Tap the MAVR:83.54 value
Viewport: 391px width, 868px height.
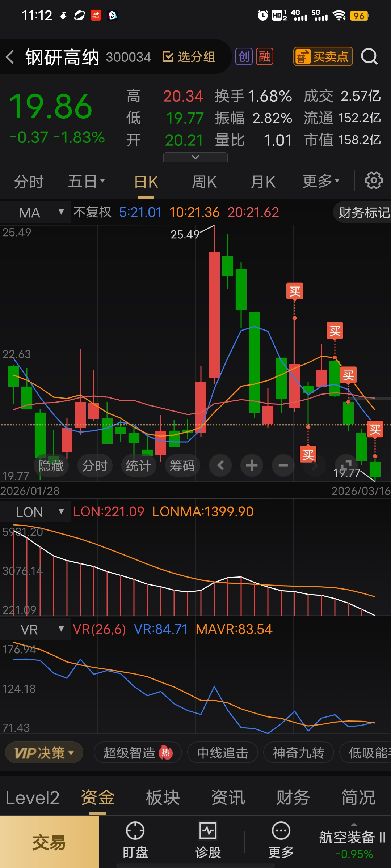234,629
